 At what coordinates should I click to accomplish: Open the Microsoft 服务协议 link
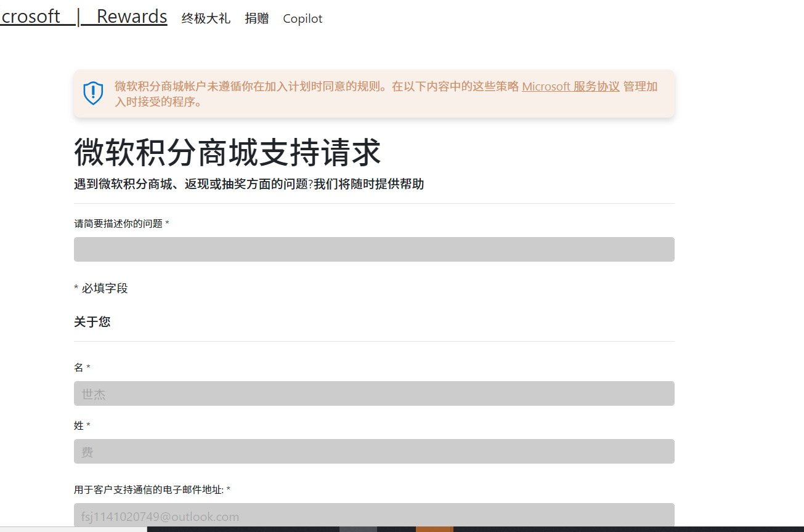[x=571, y=86]
